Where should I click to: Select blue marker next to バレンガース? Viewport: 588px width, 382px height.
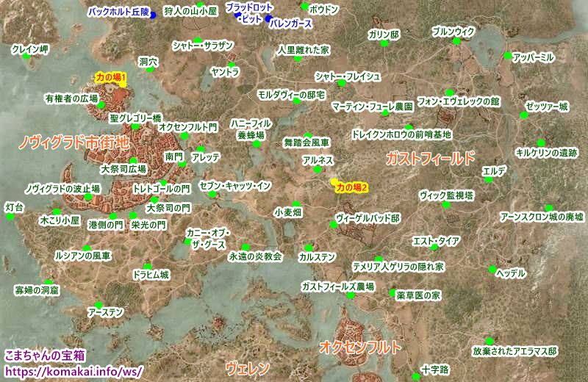click(x=268, y=18)
